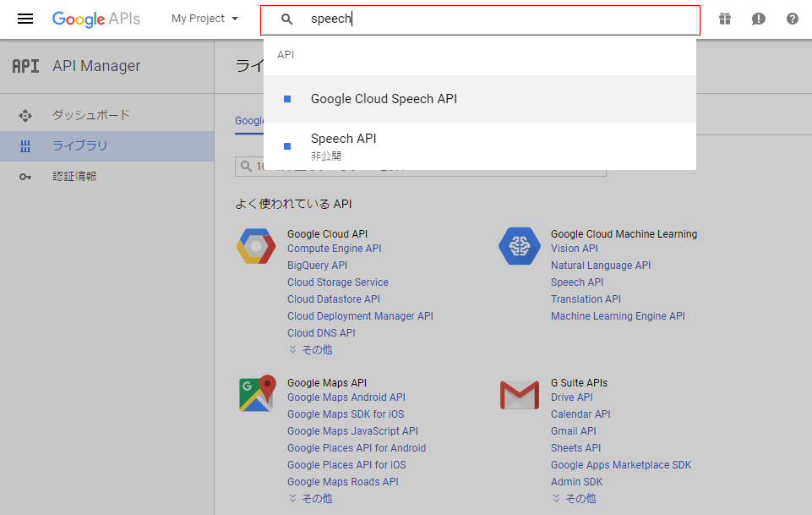This screenshot has width=812, height=515.
Task: Open Cloud Datastore API link
Action: (x=334, y=299)
